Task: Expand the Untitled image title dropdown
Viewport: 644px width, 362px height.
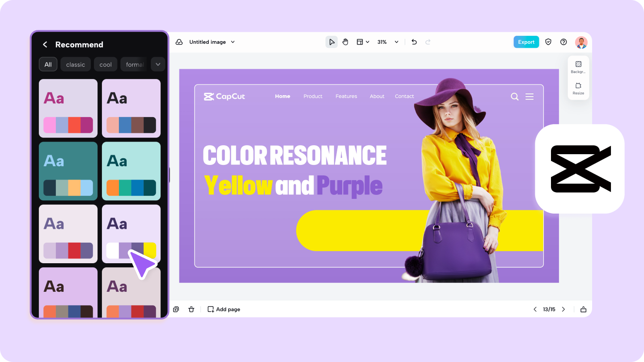Action: pos(233,42)
